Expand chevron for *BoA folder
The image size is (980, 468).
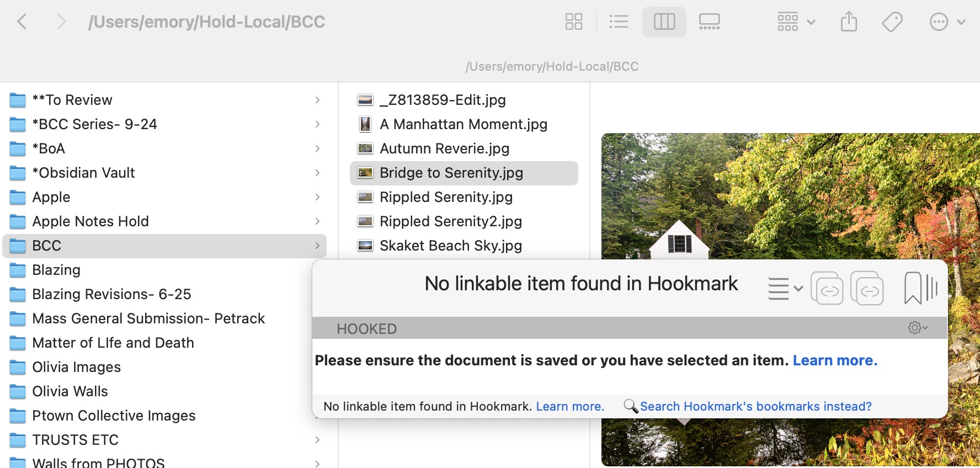pos(317,148)
